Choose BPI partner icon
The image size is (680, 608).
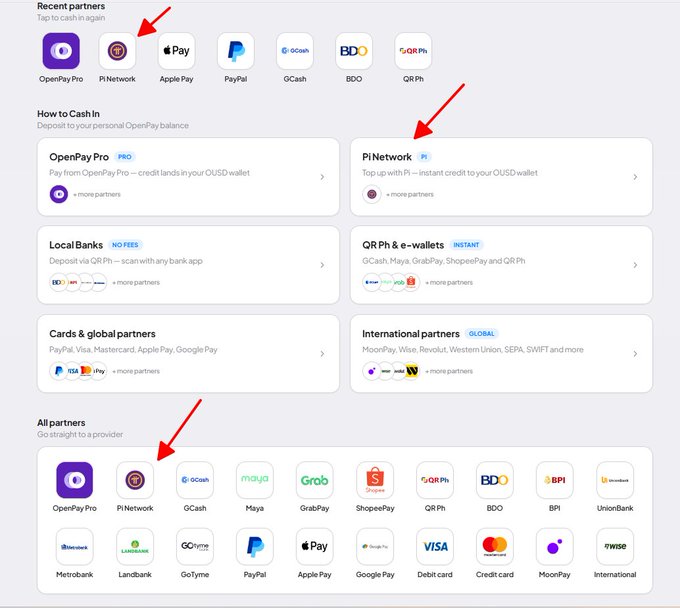coord(555,480)
